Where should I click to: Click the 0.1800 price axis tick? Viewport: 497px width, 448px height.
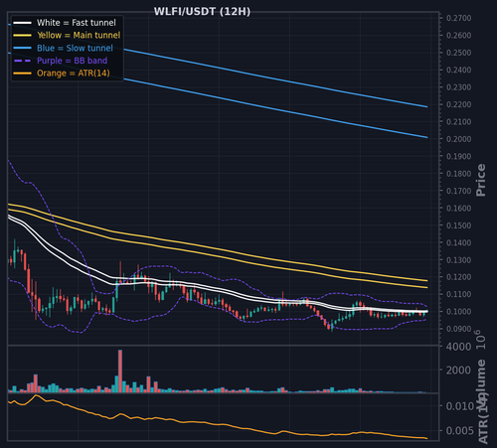tap(459, 174)
